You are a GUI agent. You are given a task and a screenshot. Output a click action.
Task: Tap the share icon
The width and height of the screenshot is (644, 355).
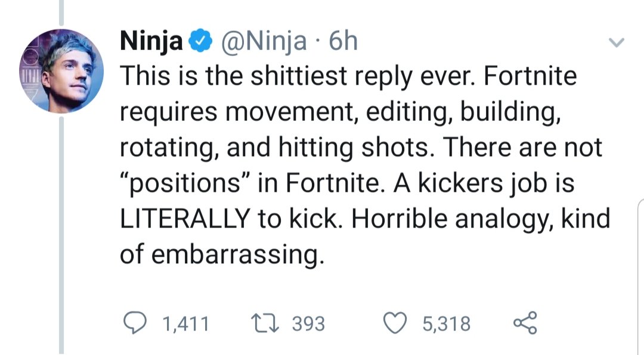click(525, 323)
